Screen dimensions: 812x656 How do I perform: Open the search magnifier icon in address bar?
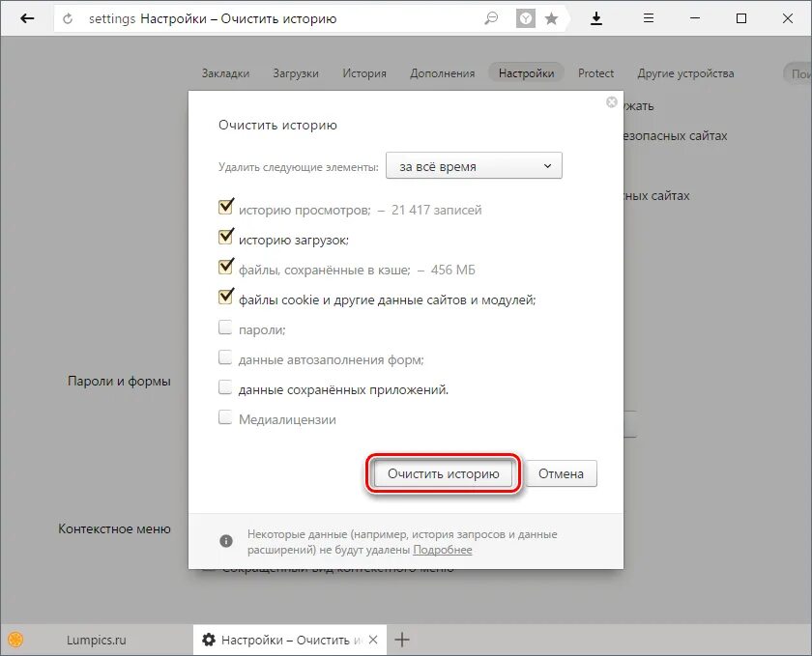[x=490, y=19]
